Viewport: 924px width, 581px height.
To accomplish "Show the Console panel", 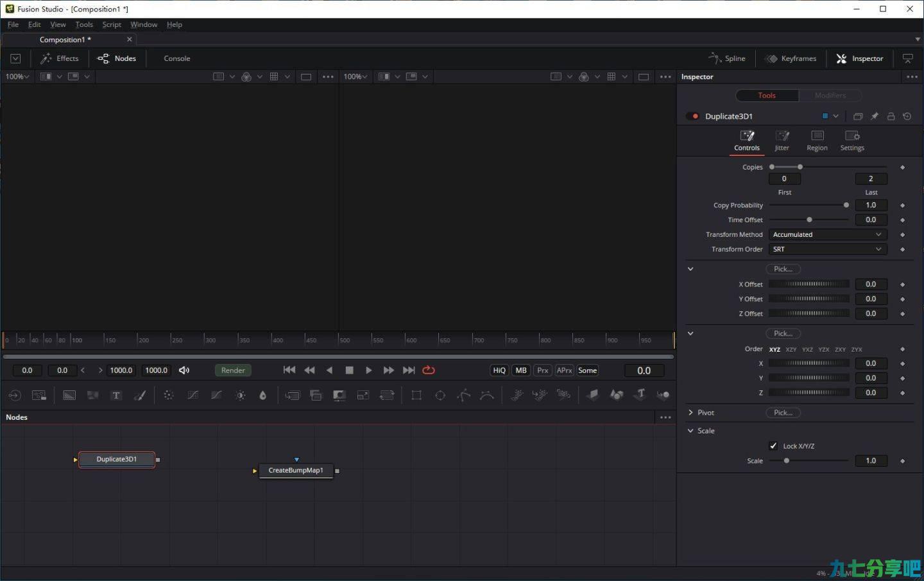I will pos(176,58).
